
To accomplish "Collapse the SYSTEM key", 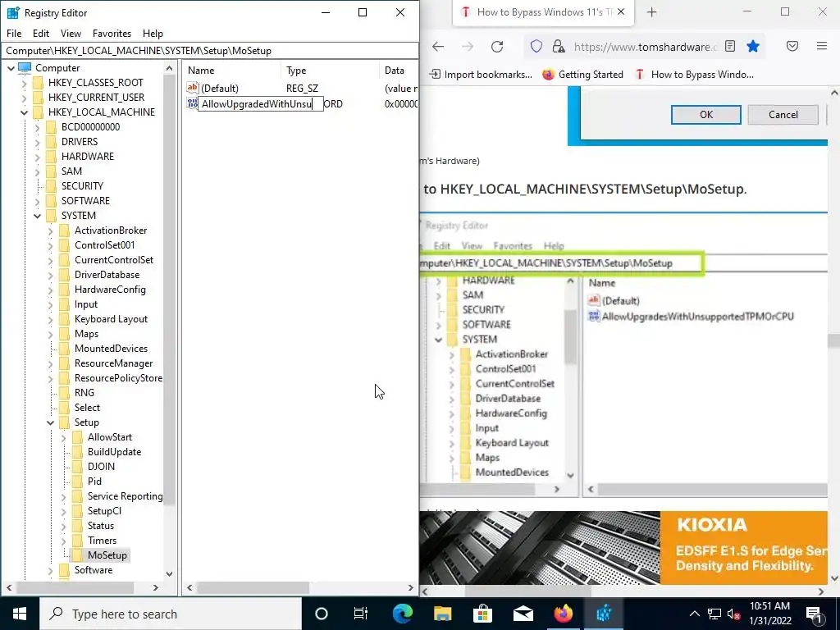I will click(x=37, y=216).
